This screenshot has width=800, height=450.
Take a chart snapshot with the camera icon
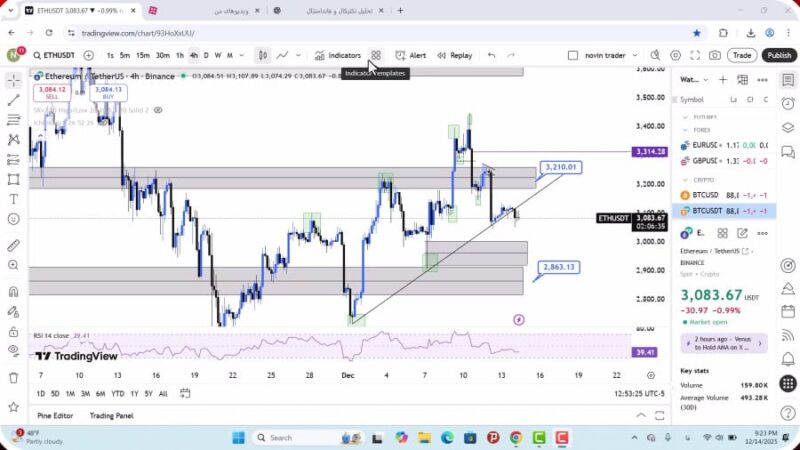tap(715, 56)
